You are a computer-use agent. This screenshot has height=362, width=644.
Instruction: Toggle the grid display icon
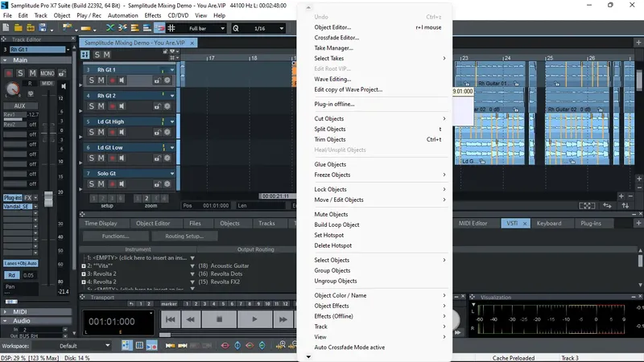[x=171, y=28]
